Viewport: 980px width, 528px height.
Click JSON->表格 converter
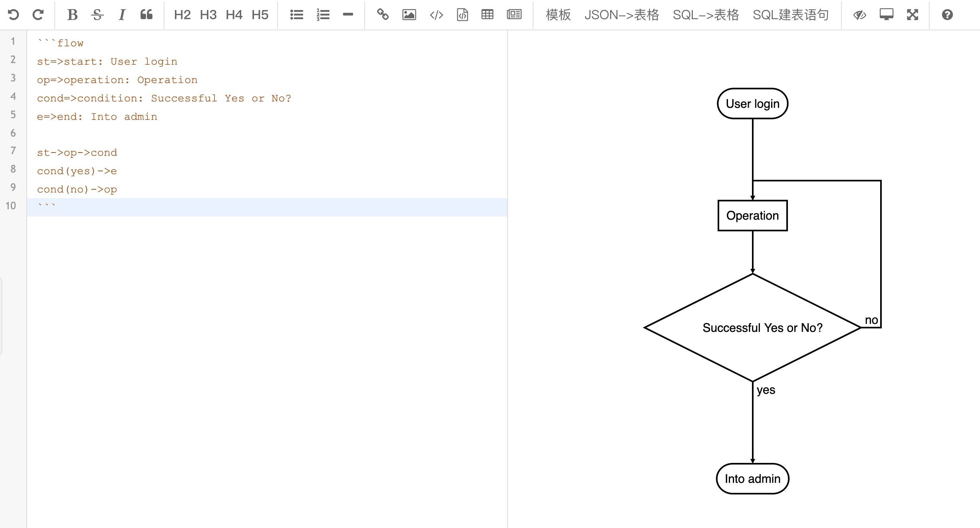[622, 15]
